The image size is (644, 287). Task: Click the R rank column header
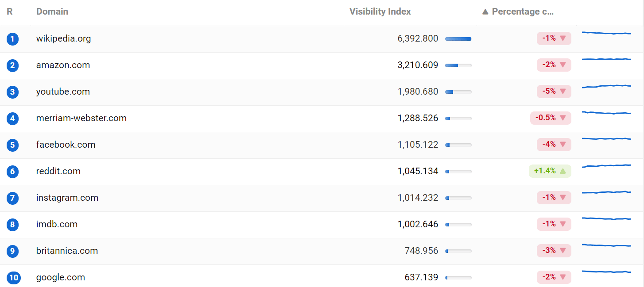[10, 12]
